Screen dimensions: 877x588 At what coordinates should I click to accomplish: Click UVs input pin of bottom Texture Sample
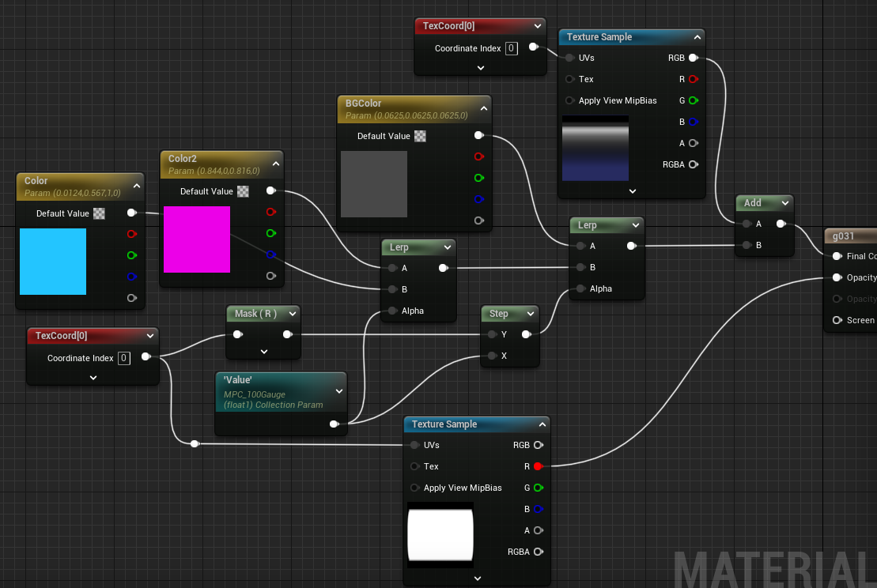[414, 445]
